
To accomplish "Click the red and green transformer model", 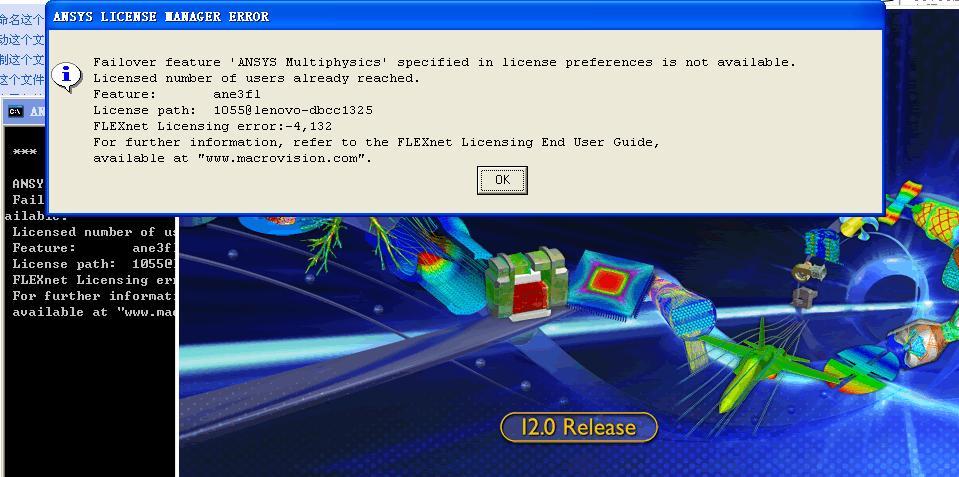I will coord(527,283).
